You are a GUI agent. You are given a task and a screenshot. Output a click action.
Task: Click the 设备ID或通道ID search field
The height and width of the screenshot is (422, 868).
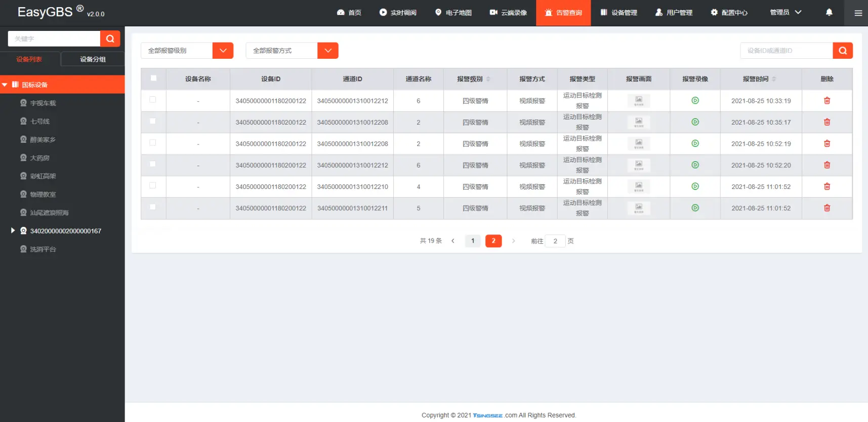tap(786, 51)
